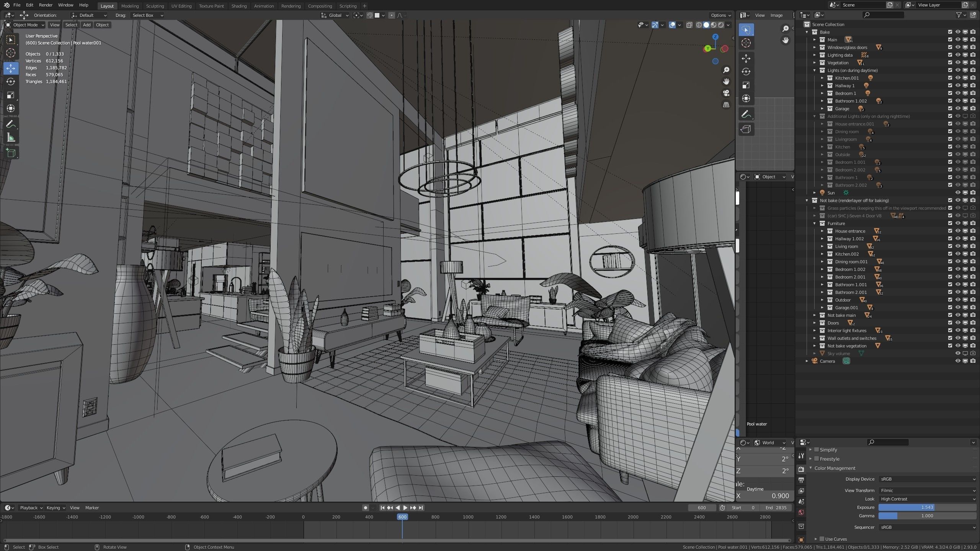Image resolution: width=980 pixels, height=551 pixels.
Task: Open the Look High Contrast dropdown
Action: coord(928,499)
